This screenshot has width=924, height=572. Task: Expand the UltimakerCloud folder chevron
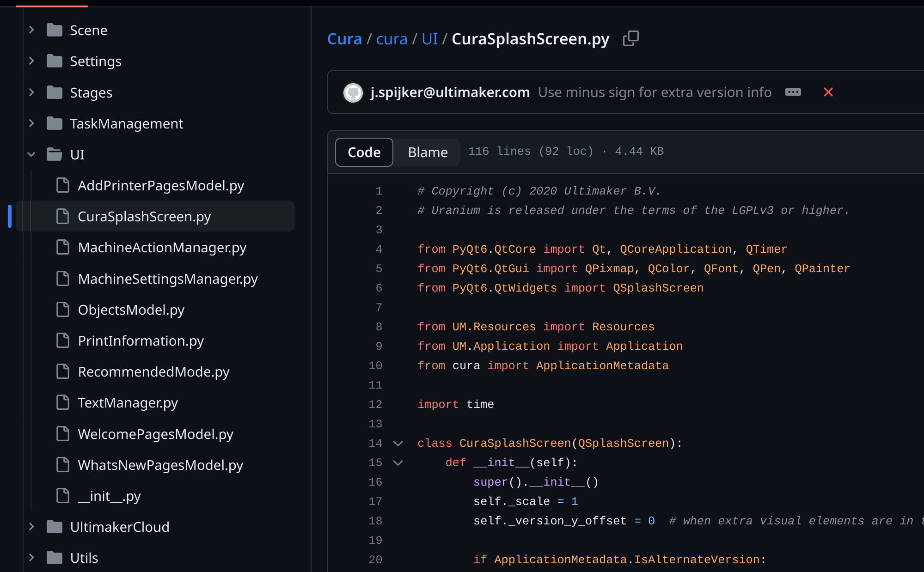click(31, 527)
